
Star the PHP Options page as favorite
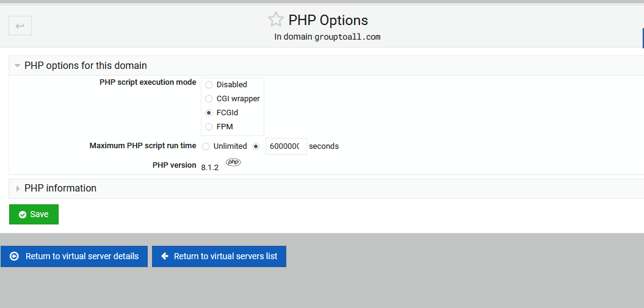point(275,20)
